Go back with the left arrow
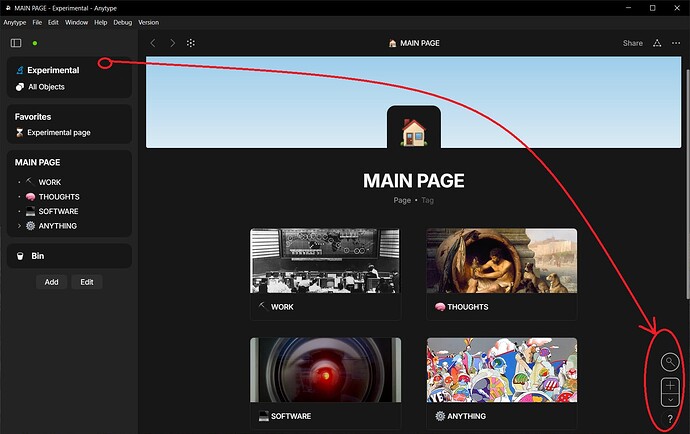This screenshot has height=434, width=690. point(153,43)
